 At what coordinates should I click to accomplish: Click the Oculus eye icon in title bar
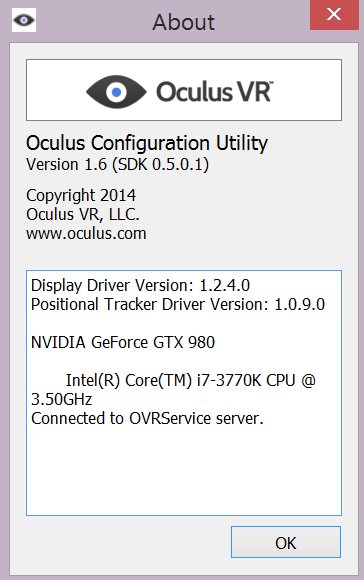click(x=24, y=20)
